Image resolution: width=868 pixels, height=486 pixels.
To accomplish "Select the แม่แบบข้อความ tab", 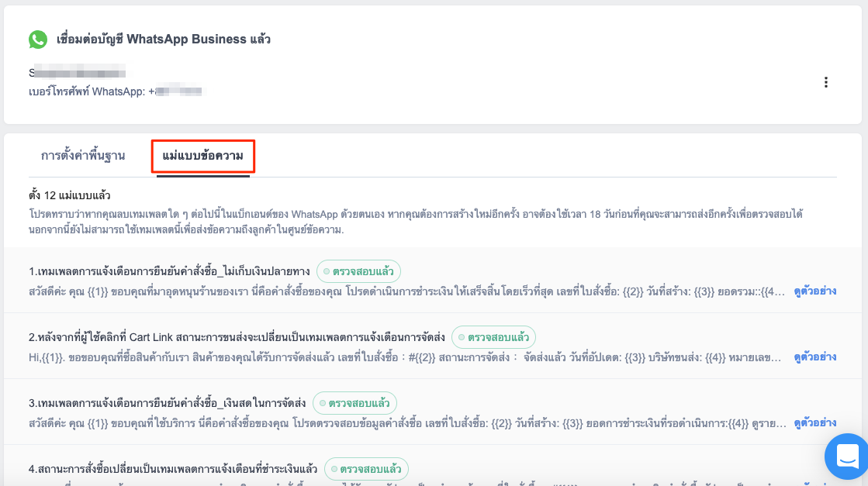I will [x=202, y=156].
